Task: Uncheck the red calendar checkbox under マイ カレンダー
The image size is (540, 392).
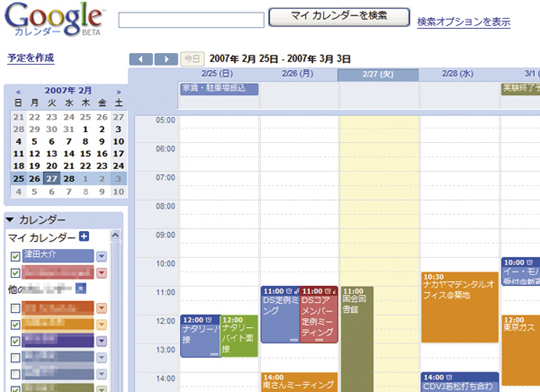Action: pos(15,273)
